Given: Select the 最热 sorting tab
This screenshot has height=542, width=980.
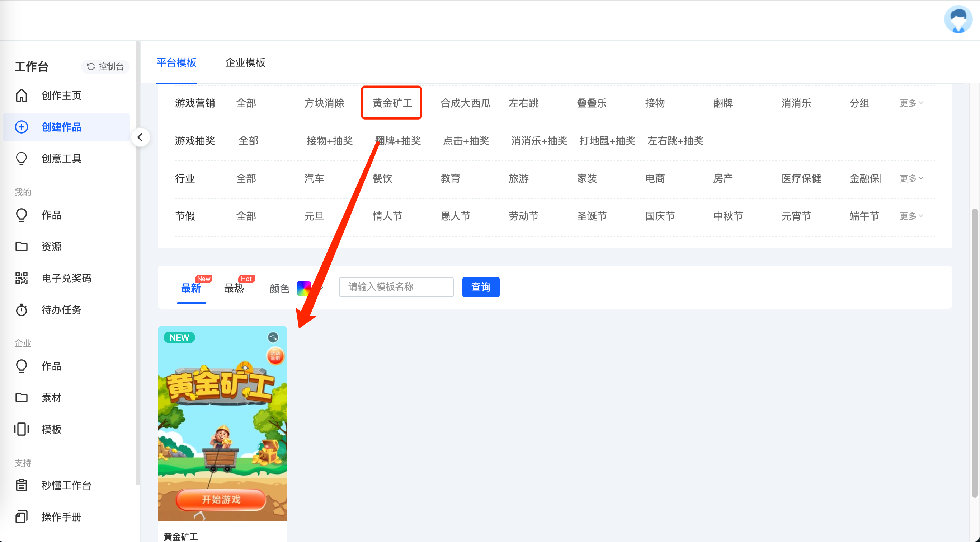Looking at the screenshot, I should 234,288.
